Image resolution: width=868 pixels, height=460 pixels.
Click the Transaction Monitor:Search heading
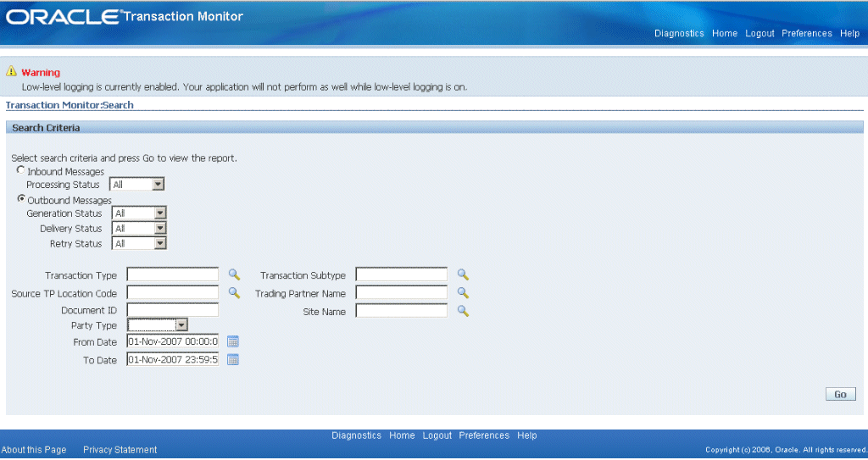(70, 105)
